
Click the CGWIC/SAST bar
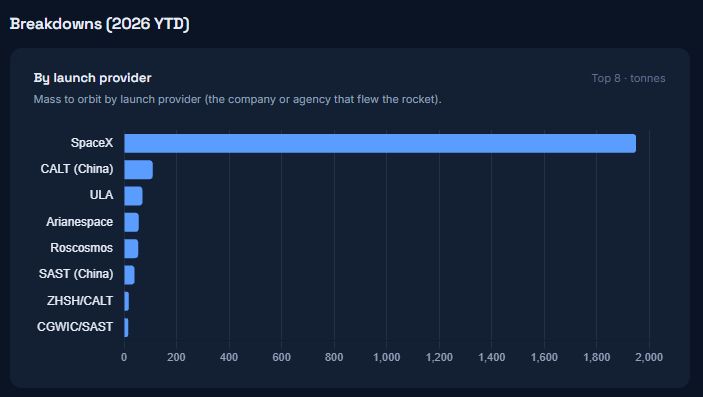point(126,327)
